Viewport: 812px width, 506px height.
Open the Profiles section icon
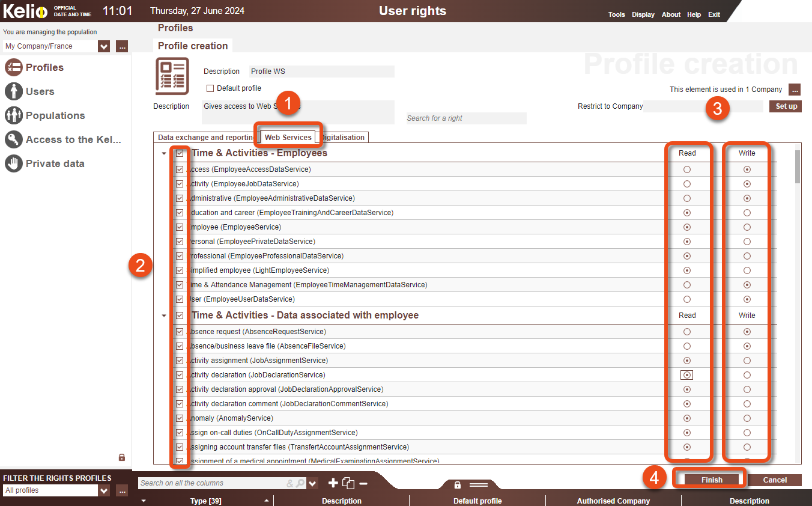pyautogui.click(x=13, y=67)
